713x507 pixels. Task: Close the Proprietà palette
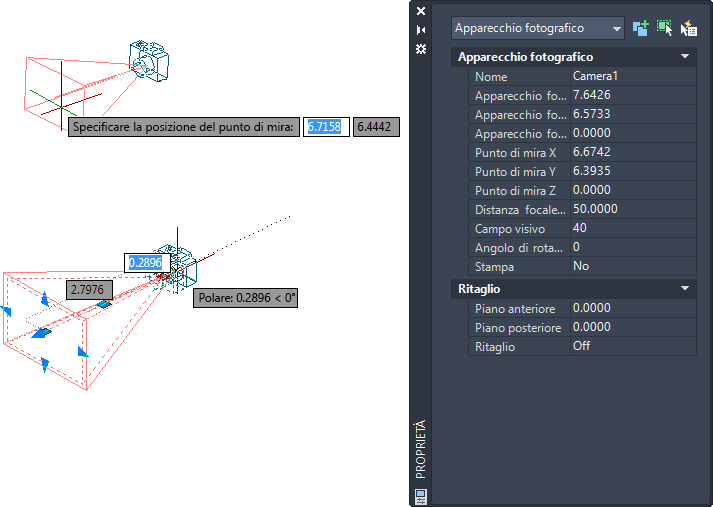[421, 11]
